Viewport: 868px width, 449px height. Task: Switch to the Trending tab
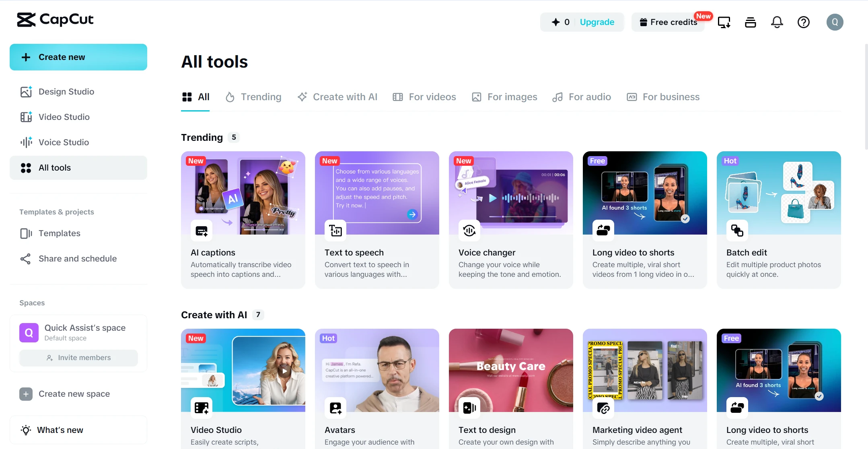coord(253,97)
